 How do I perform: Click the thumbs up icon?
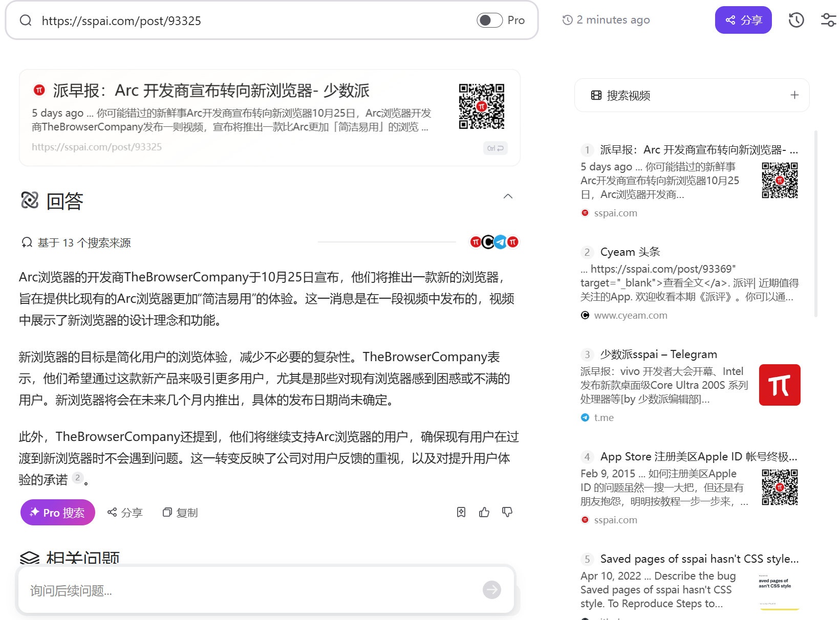click(x=484, y=512)
